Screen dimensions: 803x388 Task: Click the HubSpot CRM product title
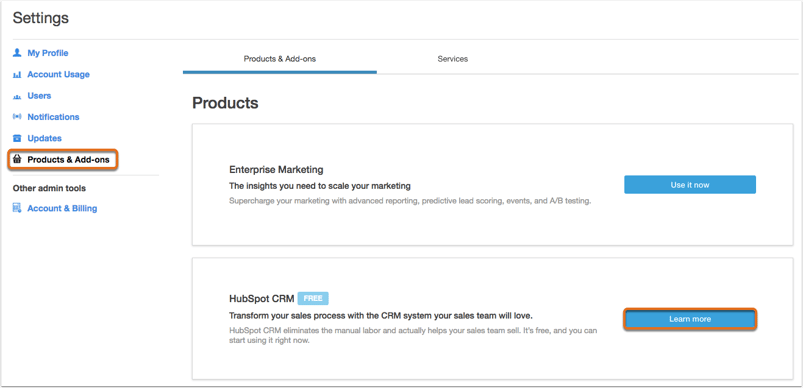click(x=262, y=299)
